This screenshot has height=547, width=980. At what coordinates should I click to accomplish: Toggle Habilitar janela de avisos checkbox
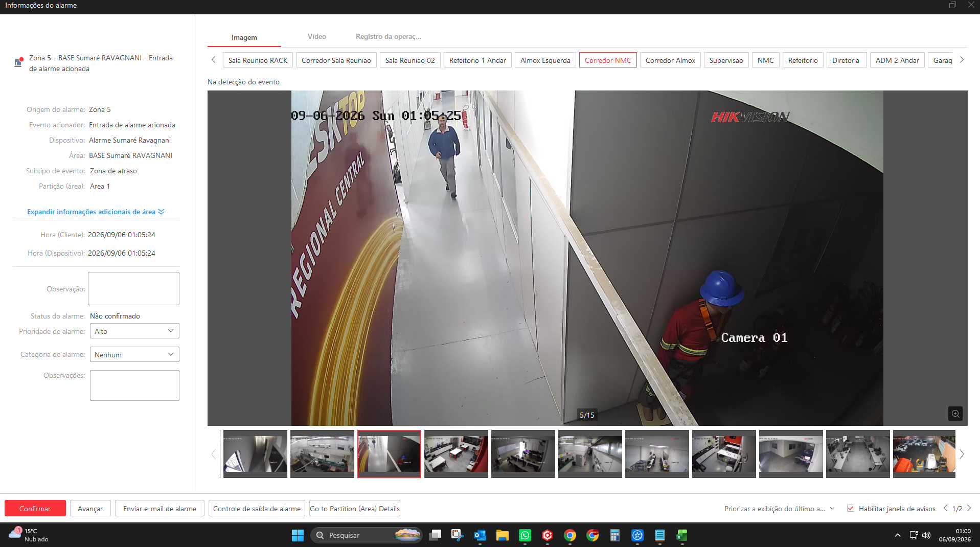[x=851, y=508]
